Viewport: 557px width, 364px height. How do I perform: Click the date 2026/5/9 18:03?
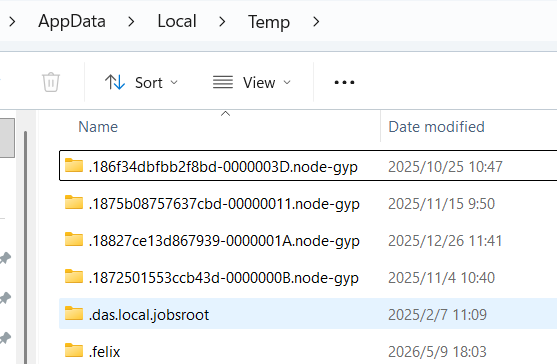click(x=437, y=352)
